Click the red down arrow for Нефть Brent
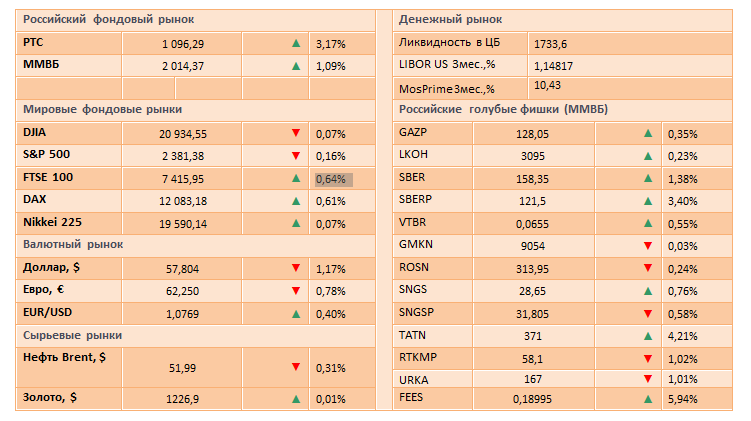 [x=295, y=367]
